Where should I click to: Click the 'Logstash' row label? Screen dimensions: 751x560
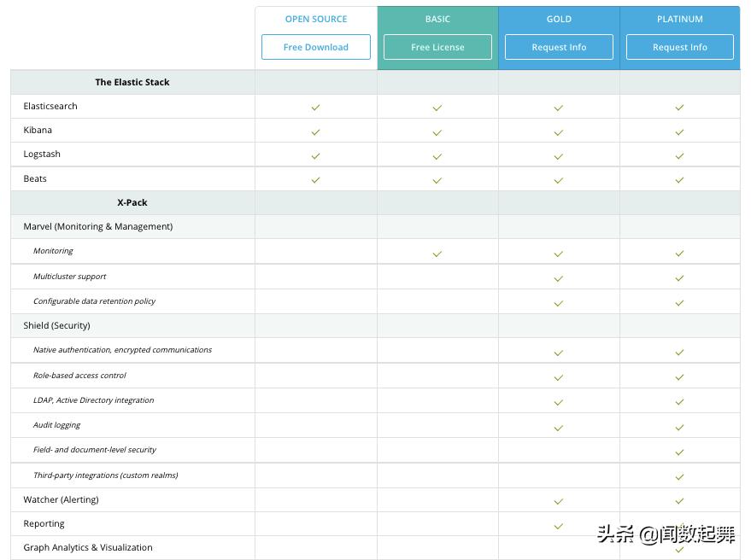pos(42,155)
